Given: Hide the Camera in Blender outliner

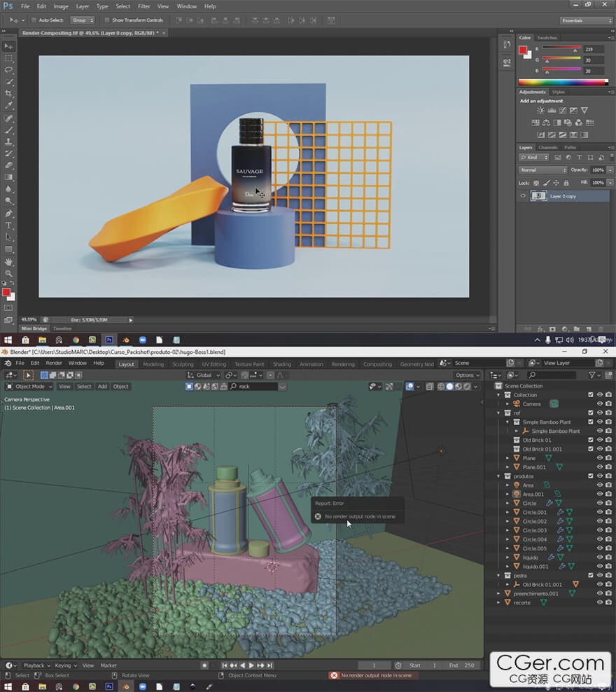Looking at the screenshot, I should click(600, 404).
